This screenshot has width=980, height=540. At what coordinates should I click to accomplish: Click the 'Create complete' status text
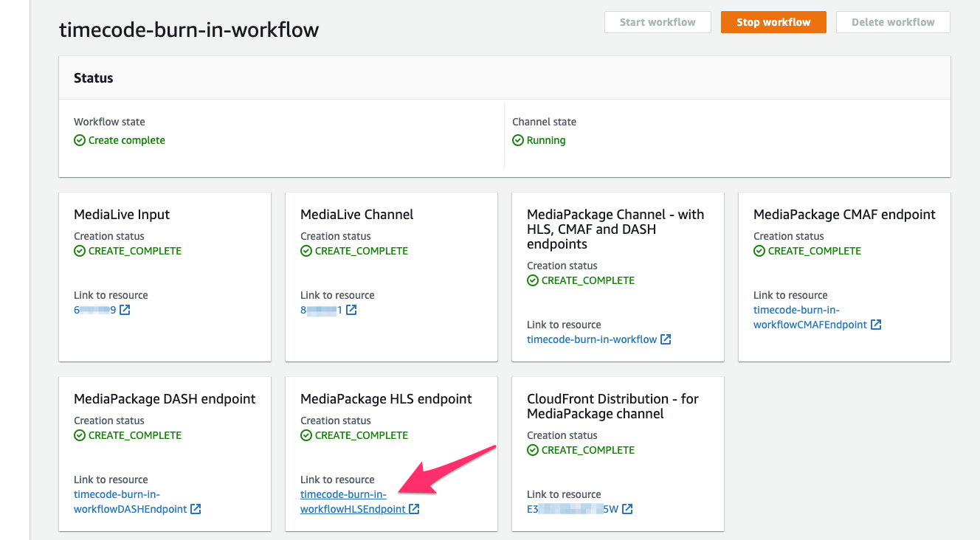127,140
